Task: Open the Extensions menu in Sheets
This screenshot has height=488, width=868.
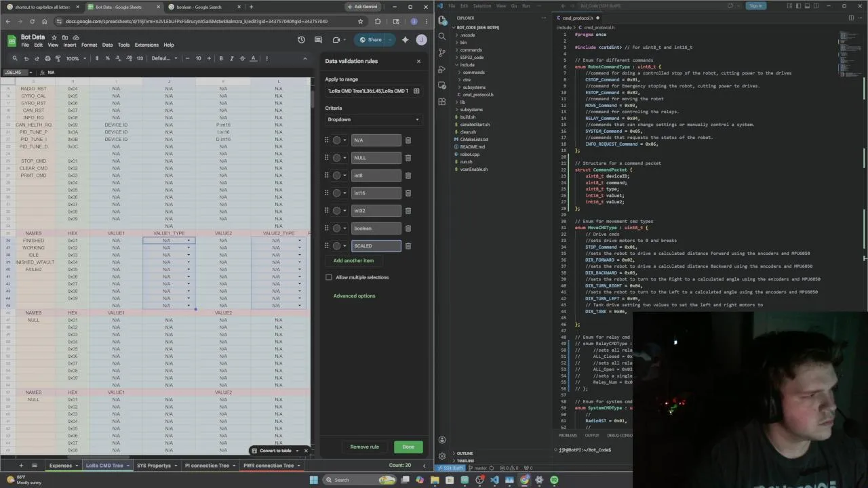Action: [x=146, y=45]
